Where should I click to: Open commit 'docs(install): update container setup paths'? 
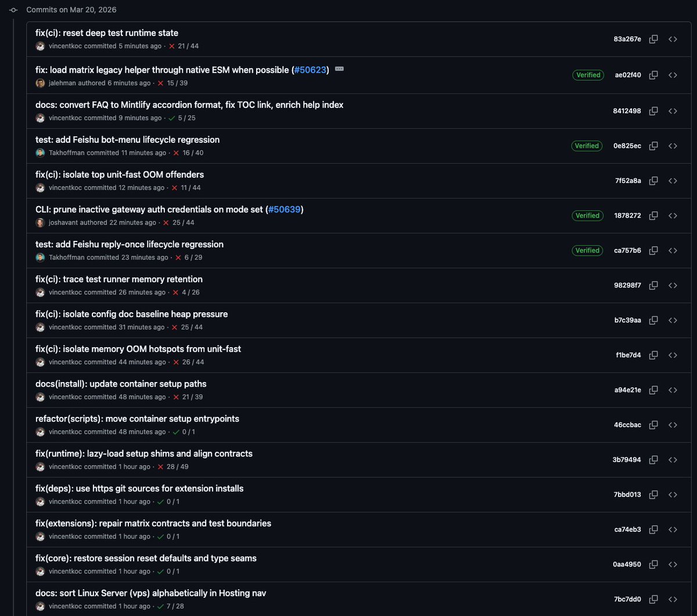coord(121,384)
